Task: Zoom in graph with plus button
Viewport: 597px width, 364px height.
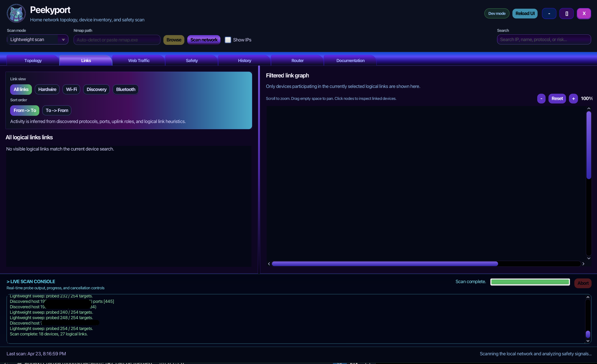Action: tap(573, 98)
